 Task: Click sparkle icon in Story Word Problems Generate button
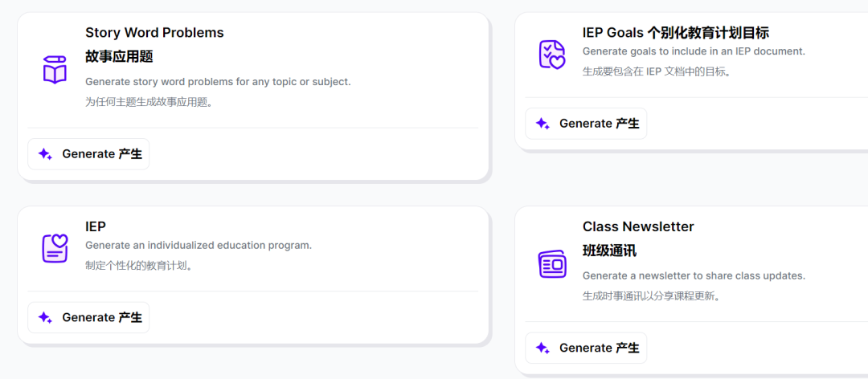click(45, 154)
